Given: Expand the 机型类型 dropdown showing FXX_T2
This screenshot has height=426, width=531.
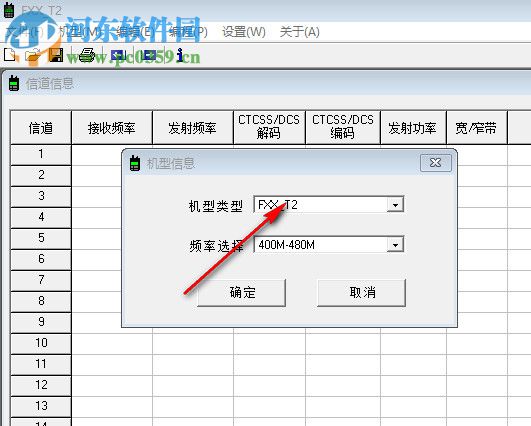Looking at the screenshot, I should click(x=395, y=205).
